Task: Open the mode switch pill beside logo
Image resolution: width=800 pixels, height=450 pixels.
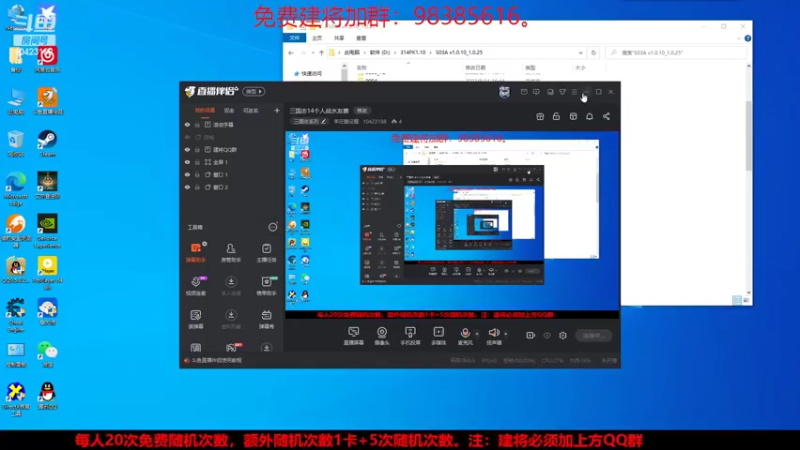Action: 254,91
